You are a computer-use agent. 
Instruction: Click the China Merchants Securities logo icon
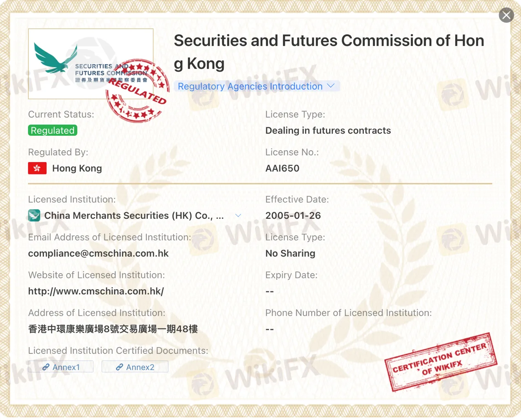(x=34, y=216)
